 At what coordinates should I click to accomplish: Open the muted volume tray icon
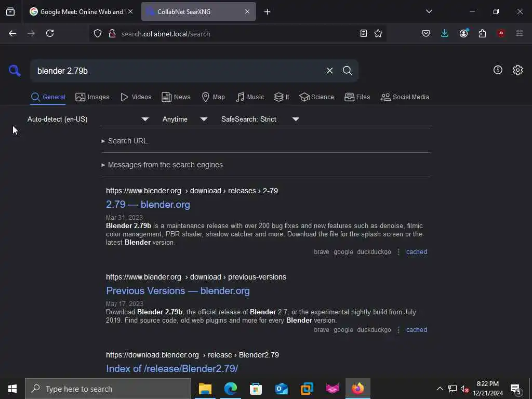click(464, 389)
